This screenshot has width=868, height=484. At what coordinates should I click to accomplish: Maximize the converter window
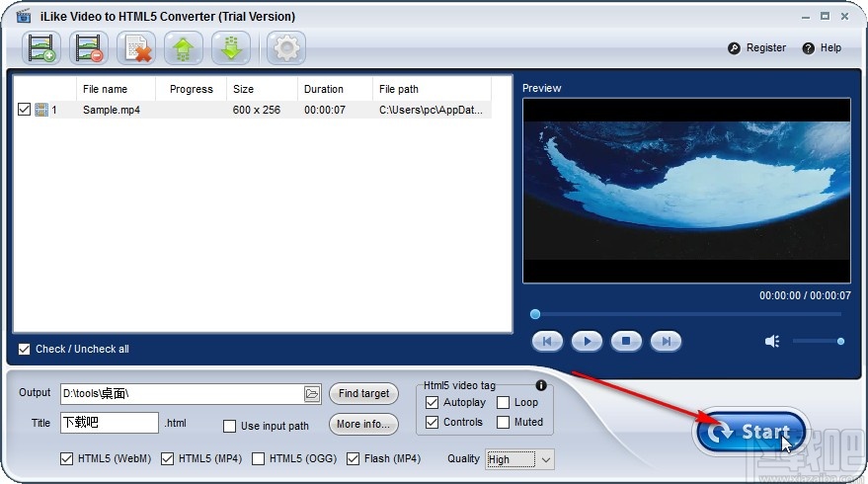click(825, 17)
